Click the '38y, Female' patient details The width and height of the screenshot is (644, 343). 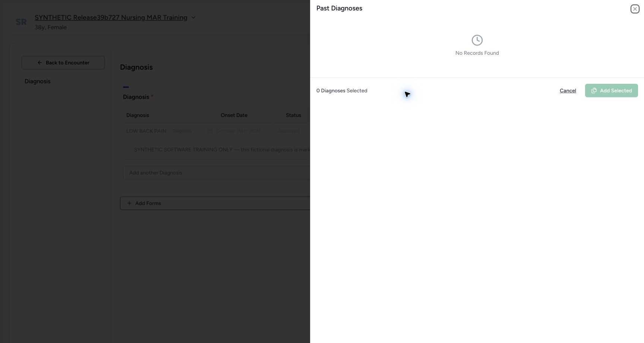(51, 27)
